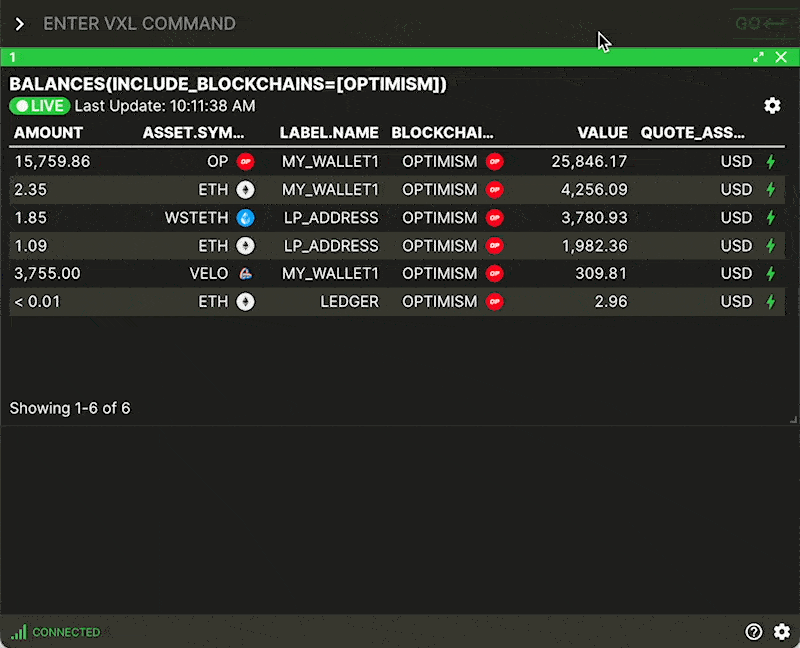Click the signal bars connection icon

(x=18, y=632)
